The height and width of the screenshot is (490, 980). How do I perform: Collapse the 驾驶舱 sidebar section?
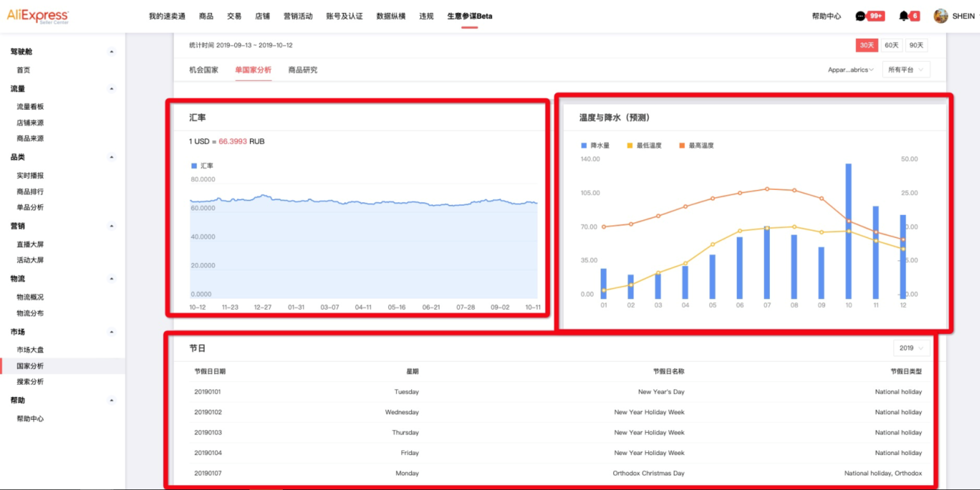click(x=111, y=52)
